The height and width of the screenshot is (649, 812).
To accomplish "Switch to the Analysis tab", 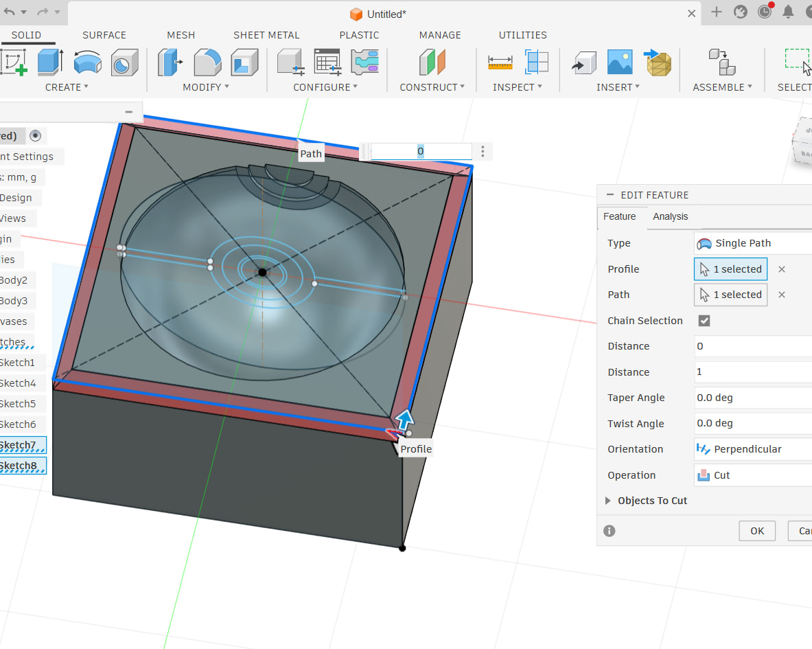I will (670, 216).
